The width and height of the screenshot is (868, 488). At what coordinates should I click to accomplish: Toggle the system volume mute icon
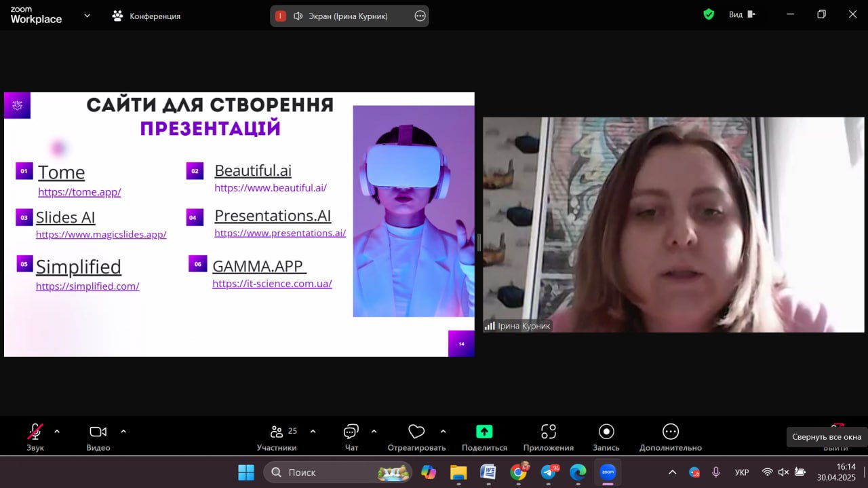click(x=783, y=472)
